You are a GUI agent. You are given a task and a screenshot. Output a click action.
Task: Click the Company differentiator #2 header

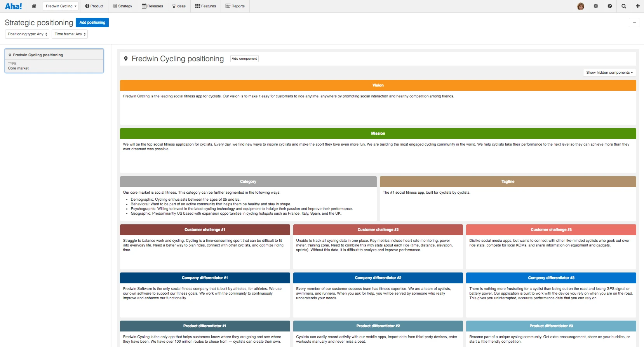[x=378, y=278]
